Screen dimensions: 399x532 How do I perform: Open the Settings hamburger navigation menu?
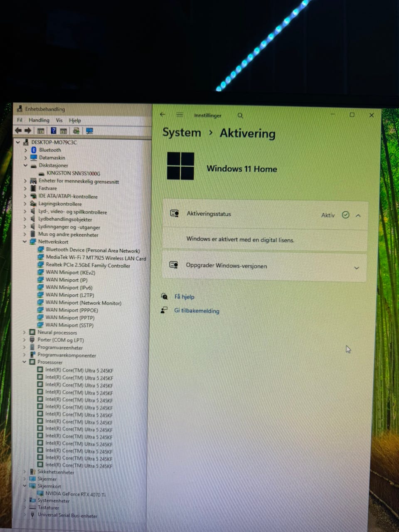(180, 115)
